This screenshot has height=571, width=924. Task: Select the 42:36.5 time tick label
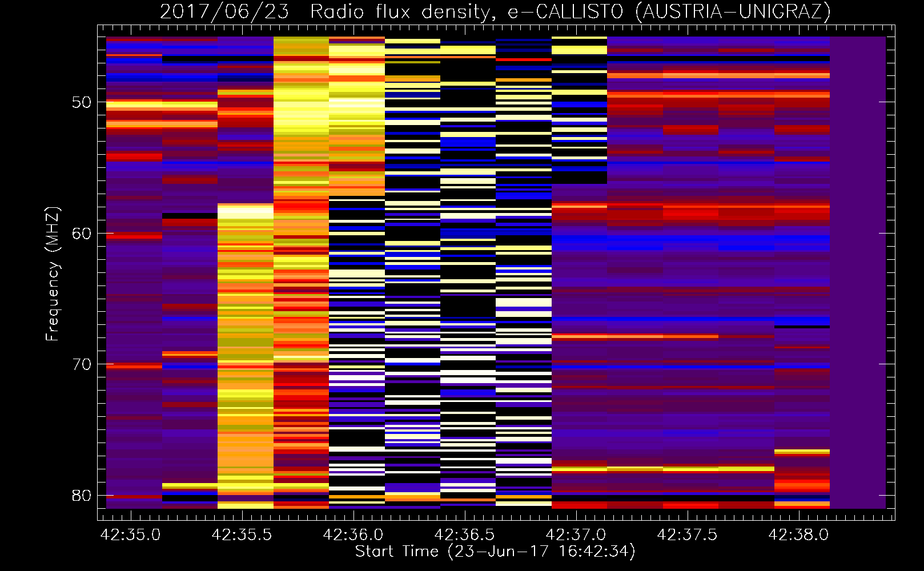465,534
